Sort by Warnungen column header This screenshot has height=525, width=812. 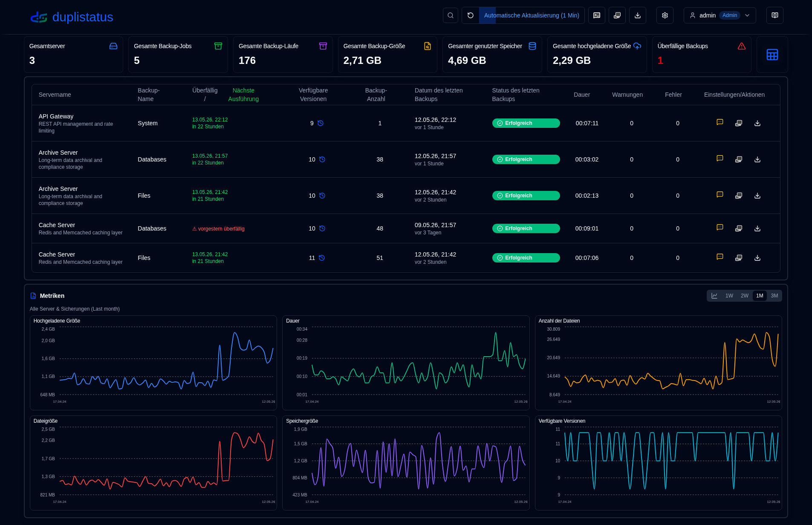[627, 95]
